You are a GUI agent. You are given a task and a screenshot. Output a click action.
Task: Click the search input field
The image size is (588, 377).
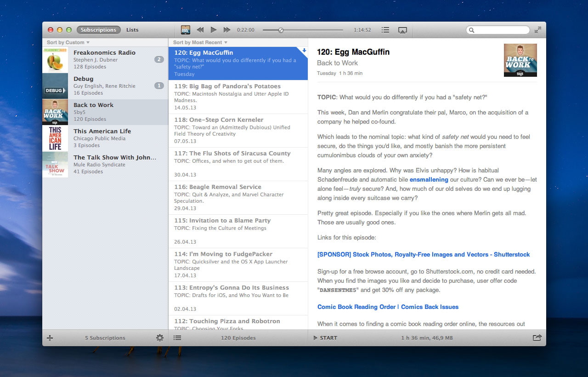pos(502,30)
